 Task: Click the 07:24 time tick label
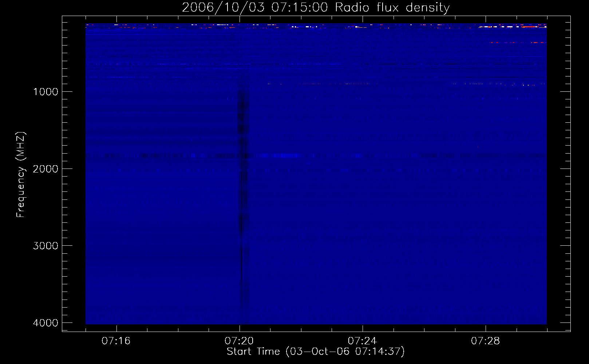362,341
